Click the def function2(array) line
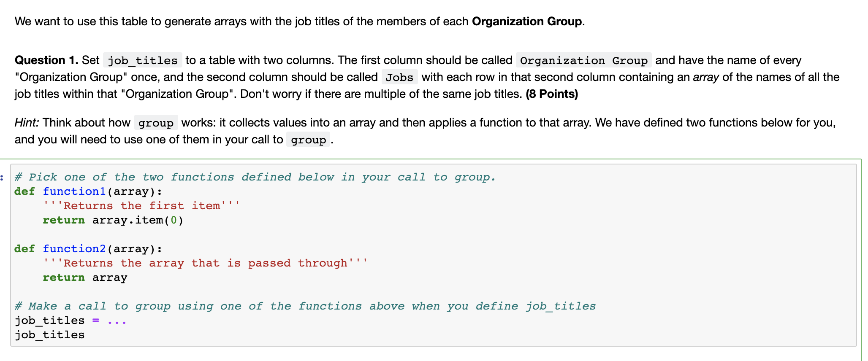The width and height of the screenshot is (868, 361). pos(88,249)
